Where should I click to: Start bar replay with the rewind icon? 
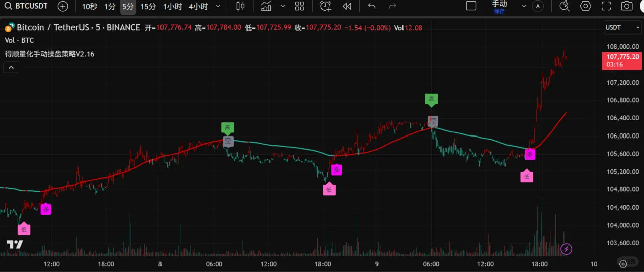[x=347, y=6]
